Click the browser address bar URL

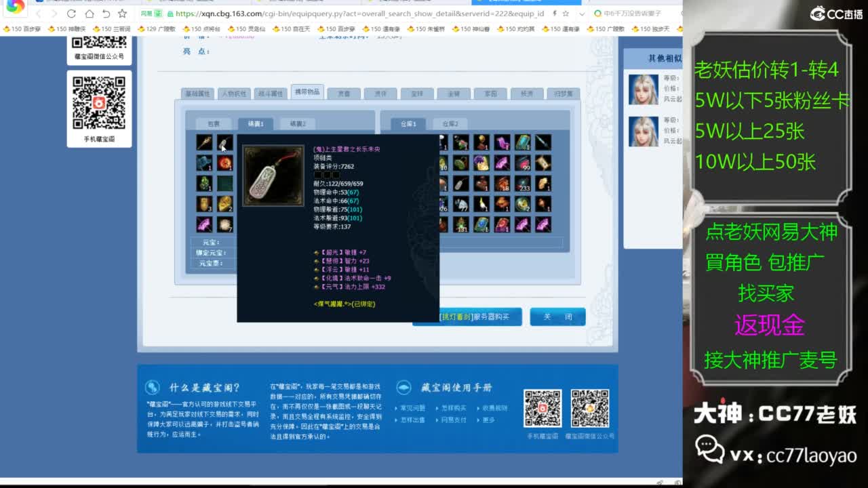pos(359,14)
